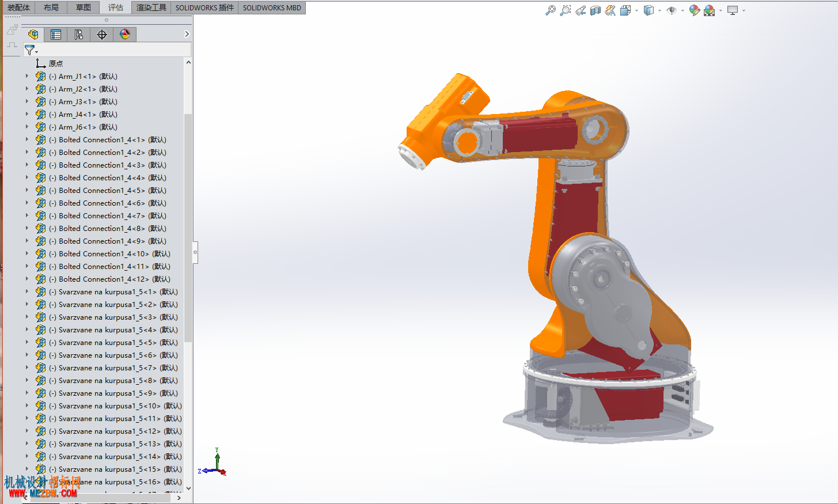Open the SOLIDWORKS MBD tab
Screen dimensions: 838x504
coord(272,7)
